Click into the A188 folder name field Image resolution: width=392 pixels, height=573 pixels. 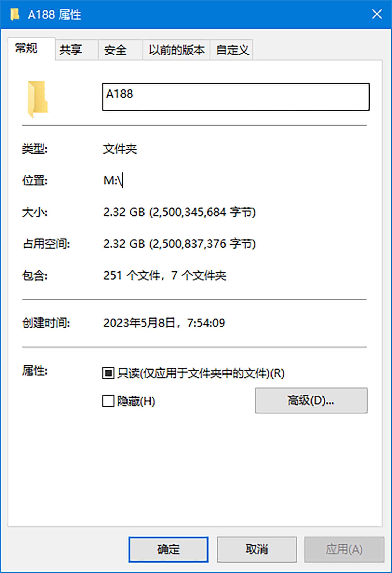coord(236,97)
